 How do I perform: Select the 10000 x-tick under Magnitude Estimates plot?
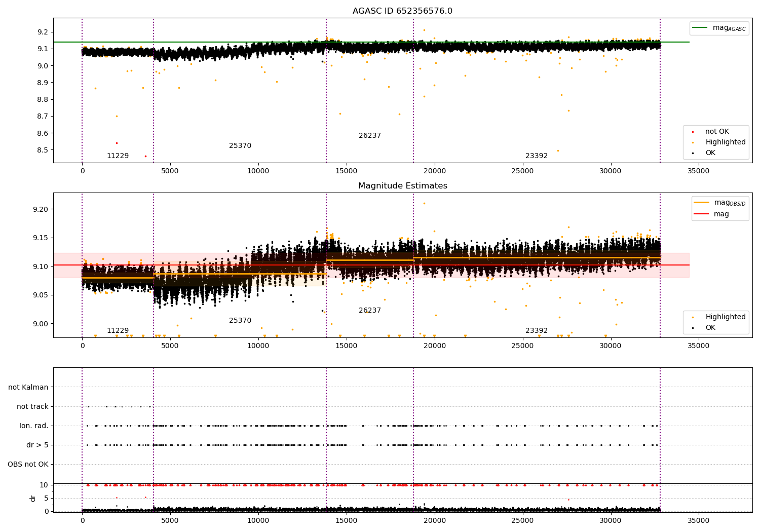click(x=258, y=346)
